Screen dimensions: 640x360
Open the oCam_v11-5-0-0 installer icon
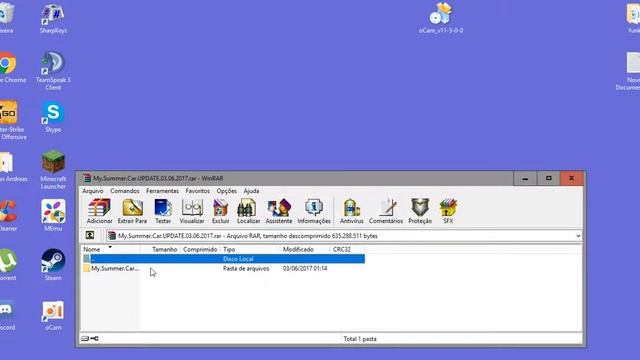pos(441,18)
